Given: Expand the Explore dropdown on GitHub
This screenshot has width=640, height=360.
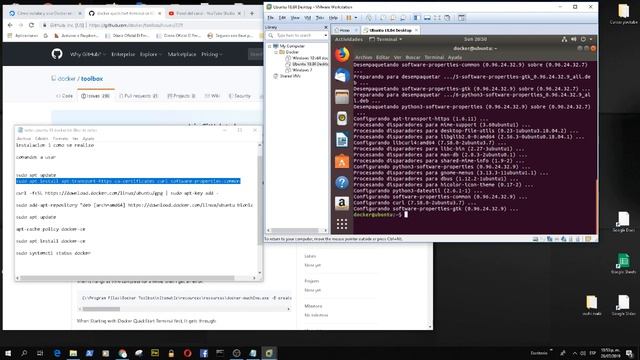Looking at the screenshot, I should pyautogui.click(x=151, y=54).
